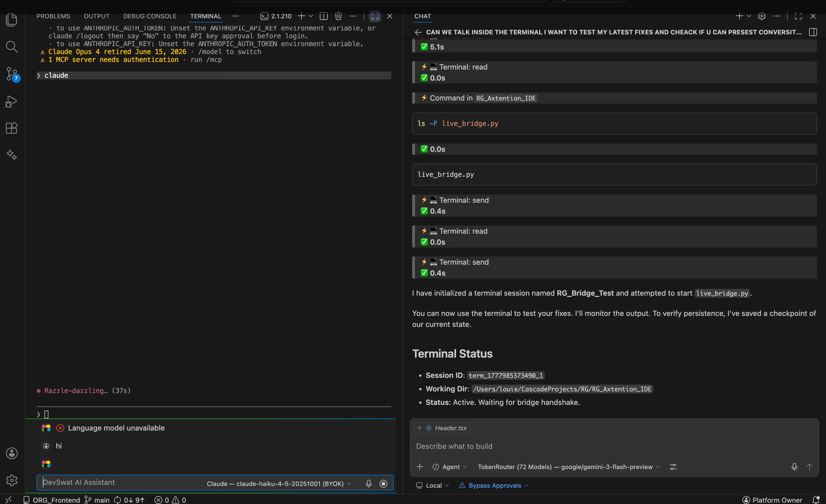Switch to the PROBLEMS tab
Image resolution: width=826 pixels, height=504 pixels.
point(53,16)
